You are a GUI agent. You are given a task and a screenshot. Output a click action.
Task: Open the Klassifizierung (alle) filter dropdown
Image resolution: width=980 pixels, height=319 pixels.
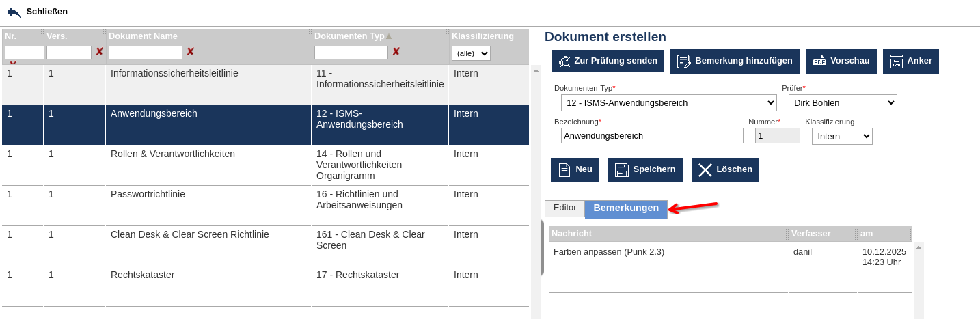click(471, 53)
